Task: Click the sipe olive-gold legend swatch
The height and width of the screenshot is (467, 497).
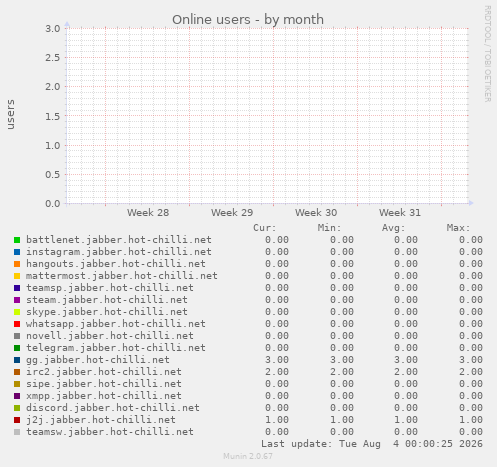Action: [x=17, y=384]
